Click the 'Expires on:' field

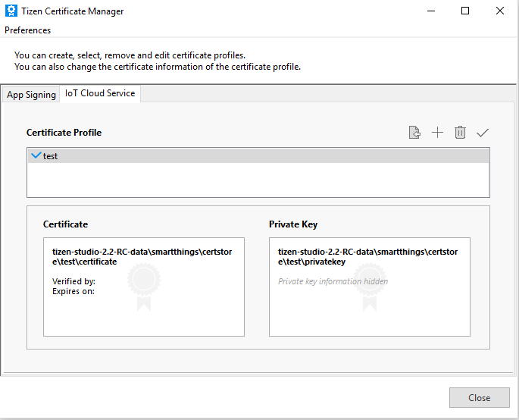coord(73,291)
